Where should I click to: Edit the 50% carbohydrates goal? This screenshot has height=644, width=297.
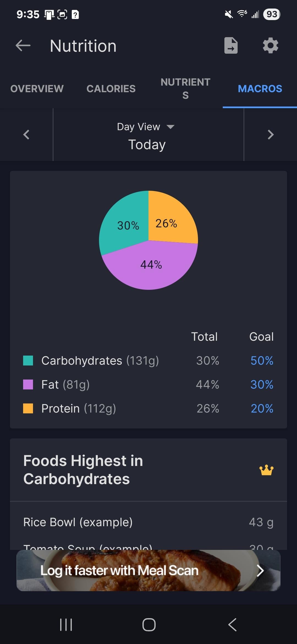point(262,361)
